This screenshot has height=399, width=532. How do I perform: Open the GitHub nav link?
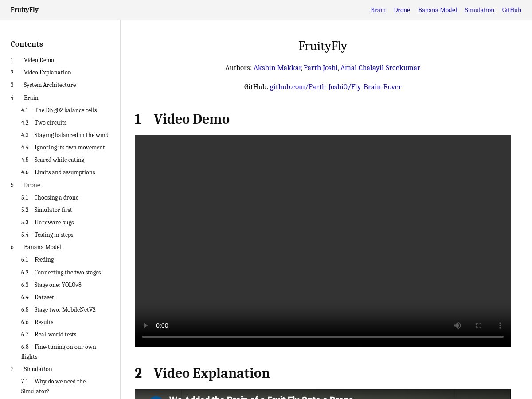(512, 10)
